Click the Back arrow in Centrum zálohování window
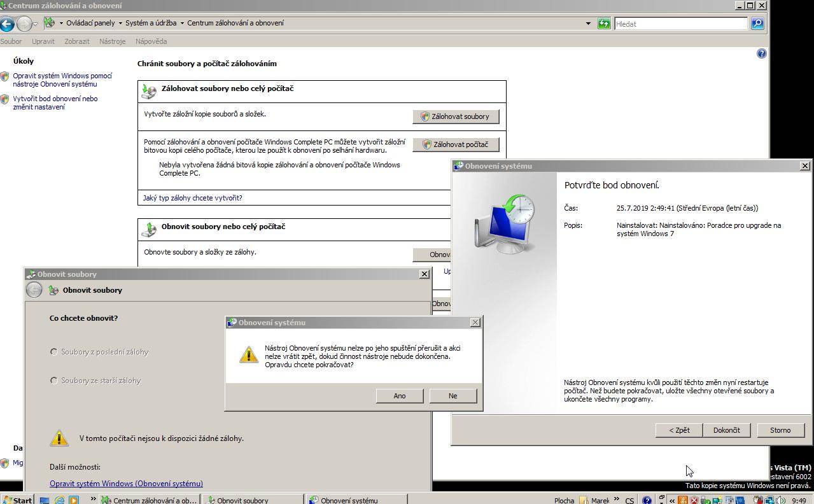Screen dimensions: 814x504 pyautogui.click(x=7, y=24)
